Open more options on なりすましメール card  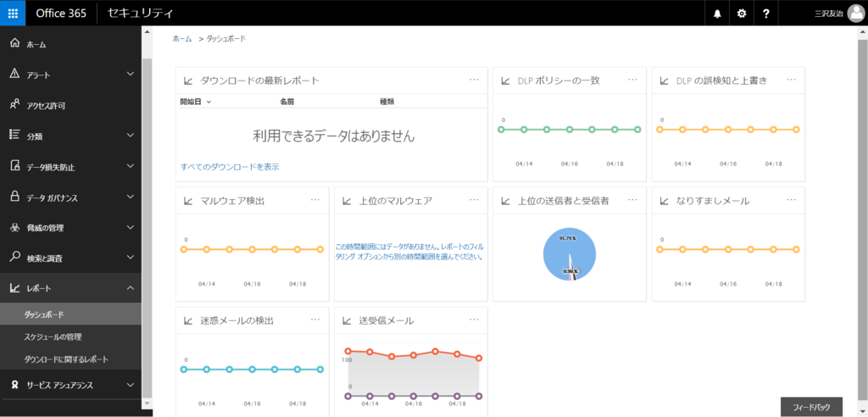[x=792, y=200]
